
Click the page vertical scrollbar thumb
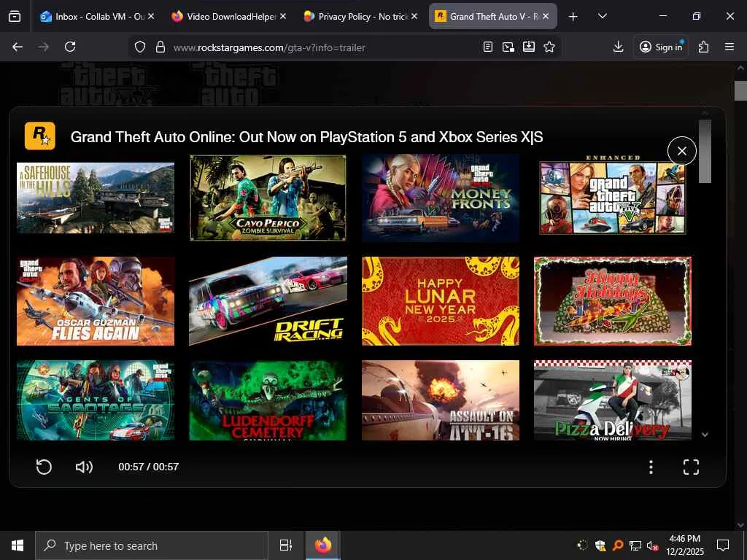740,90
